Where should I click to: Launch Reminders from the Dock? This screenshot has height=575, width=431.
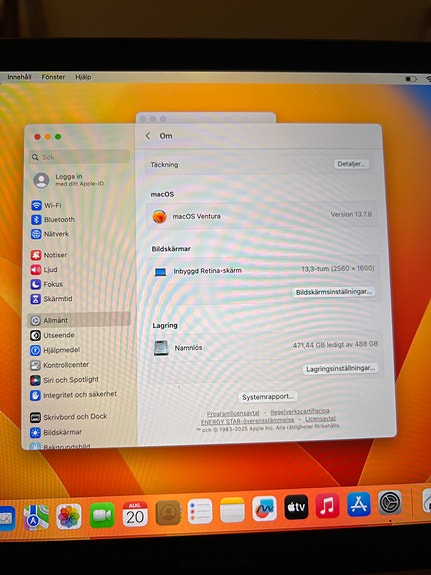pyautogui.click(x=200, y=511)
